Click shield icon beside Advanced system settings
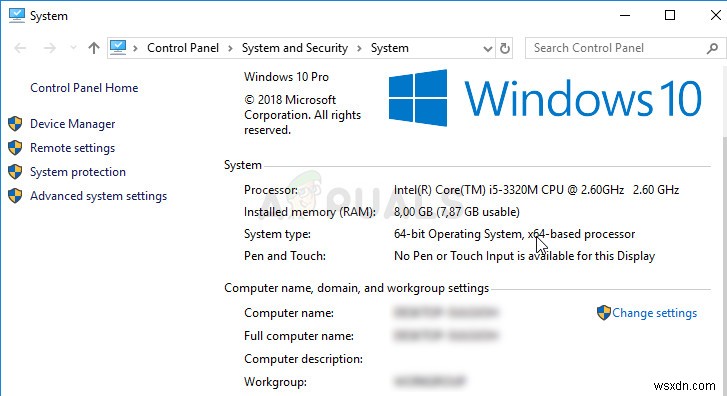This screenshot has height=396, width=727. (x=15, y=196)
